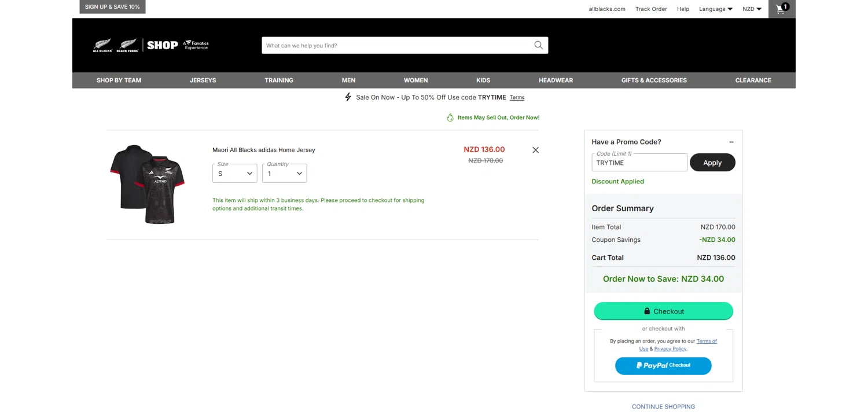Click the TRYTIME code in the sale banner
This screenshot has width=868, height=412.
492,97
